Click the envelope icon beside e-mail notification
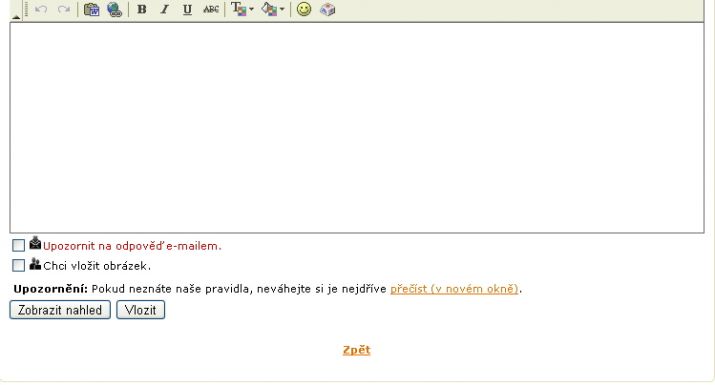 coord(35,243)
